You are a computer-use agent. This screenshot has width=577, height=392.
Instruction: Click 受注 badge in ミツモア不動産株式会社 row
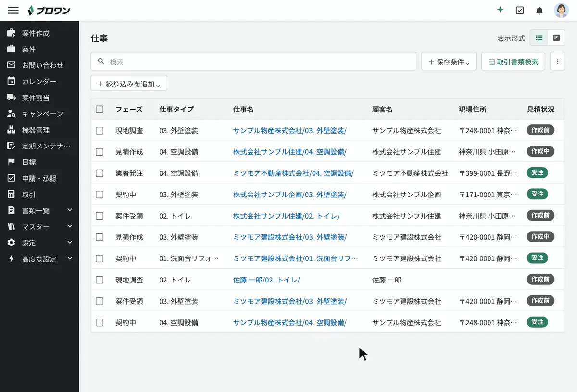[538, 173]
